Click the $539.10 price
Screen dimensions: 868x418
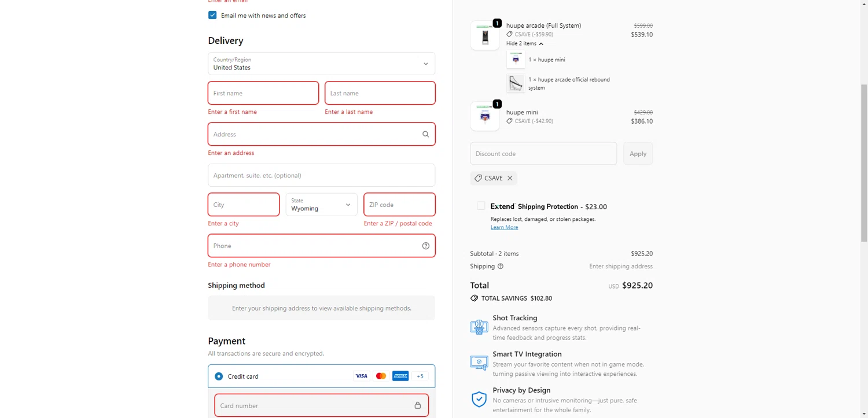click(642, 35)
